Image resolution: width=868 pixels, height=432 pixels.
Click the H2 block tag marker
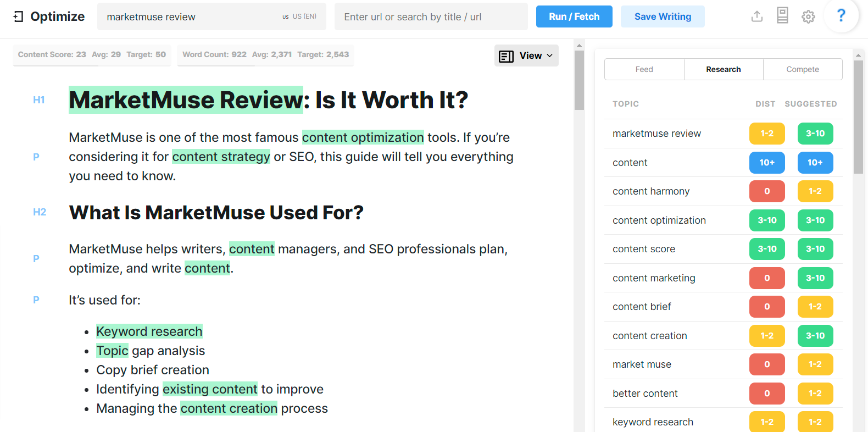click(40, 212)
